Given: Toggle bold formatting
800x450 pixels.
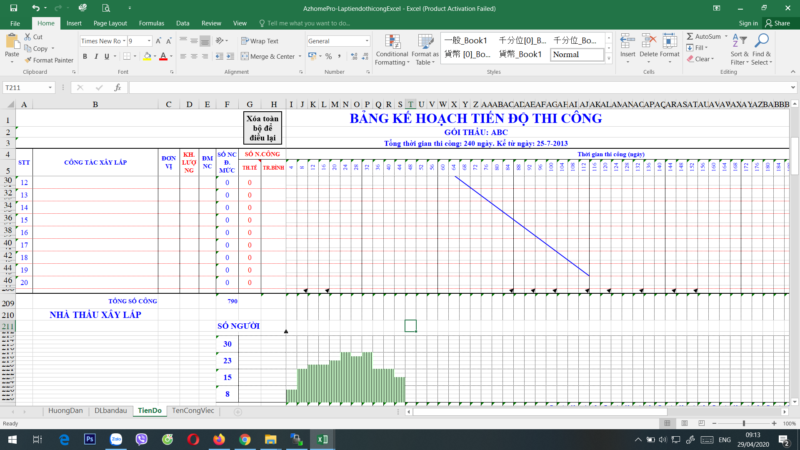Looking at the screenshot, I should coord(85,56).
